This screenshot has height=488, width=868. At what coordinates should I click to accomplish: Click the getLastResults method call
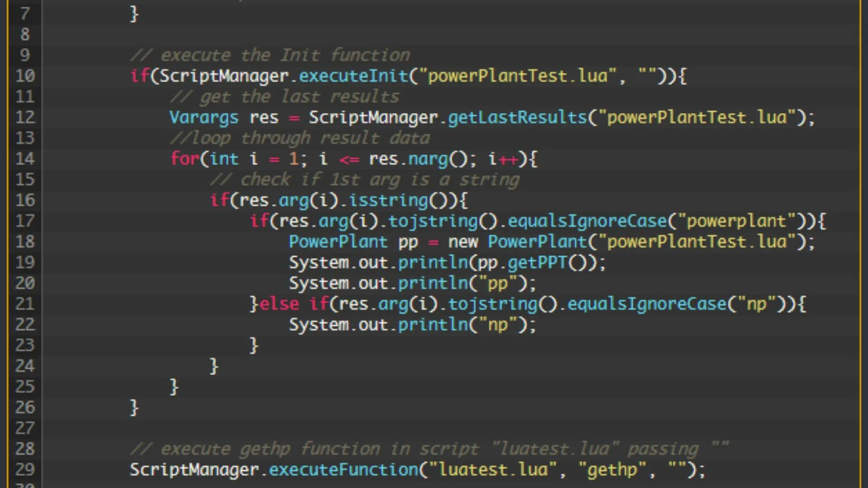[x=517, y=117]
